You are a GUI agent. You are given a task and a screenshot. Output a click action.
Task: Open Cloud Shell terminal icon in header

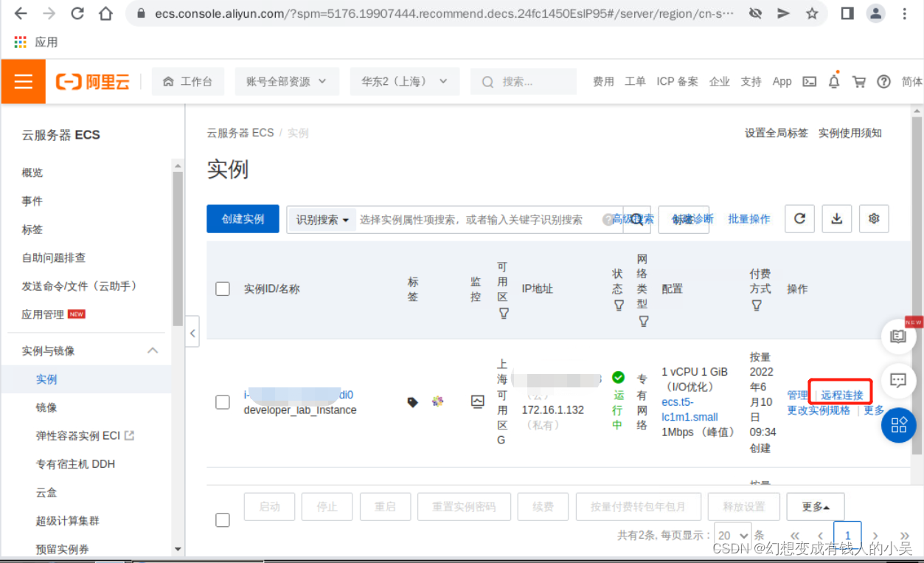[810, 82]
